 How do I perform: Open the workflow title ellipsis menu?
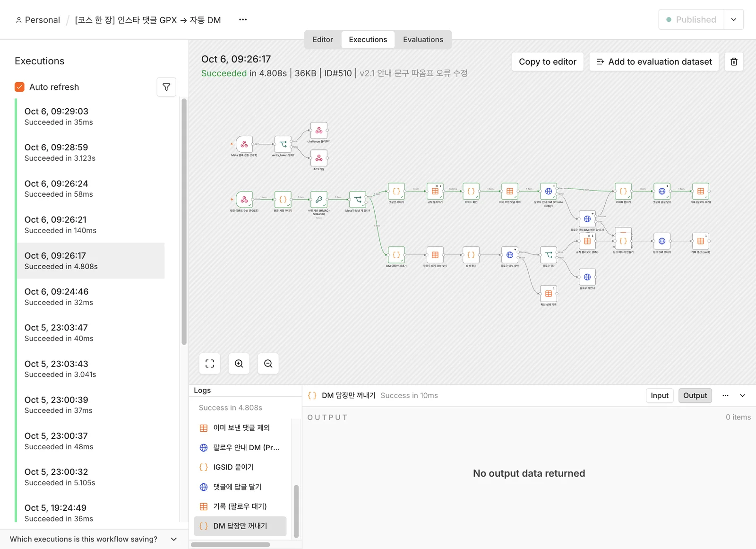243,19
